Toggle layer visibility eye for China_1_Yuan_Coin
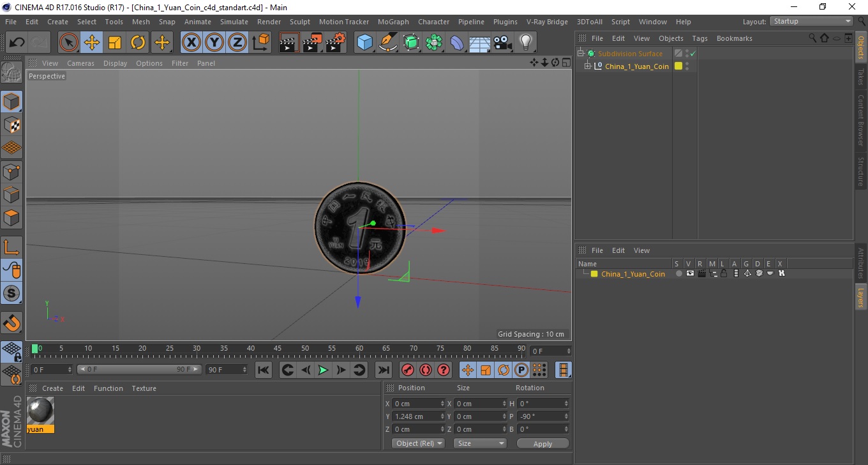The image size is (868, 465). pos(690,273)
